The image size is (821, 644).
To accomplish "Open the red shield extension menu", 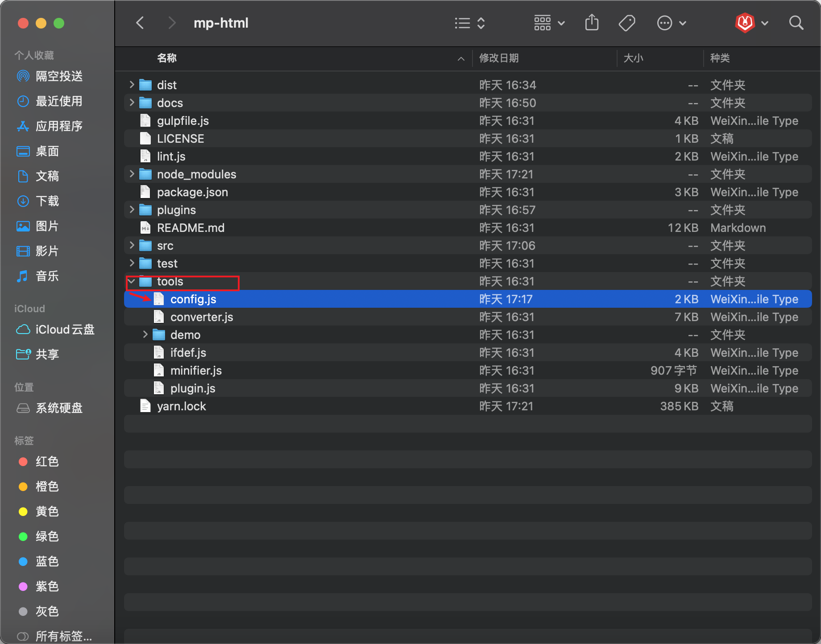I will click(751, 23).
